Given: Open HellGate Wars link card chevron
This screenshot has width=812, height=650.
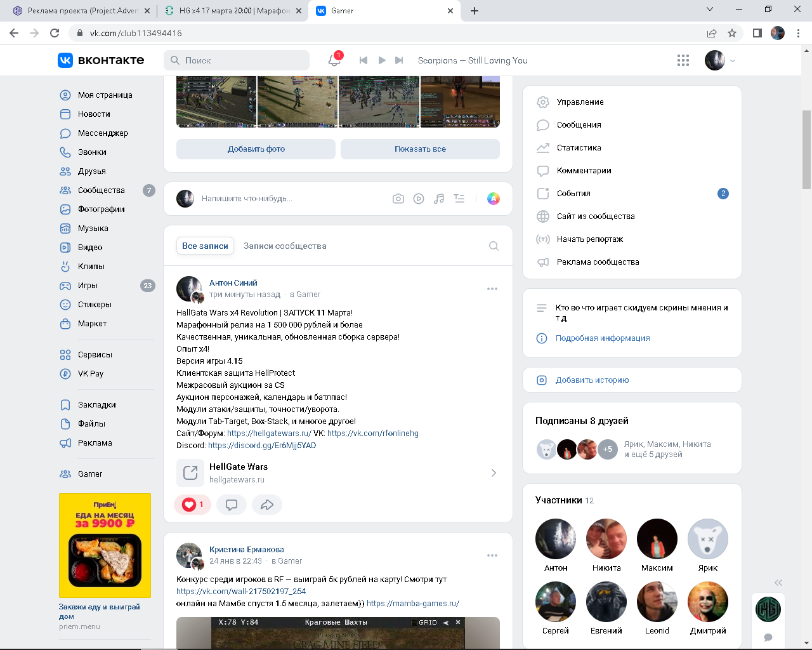Looking at the screenshot, I should pyautogui.click(x=494, y=473).
